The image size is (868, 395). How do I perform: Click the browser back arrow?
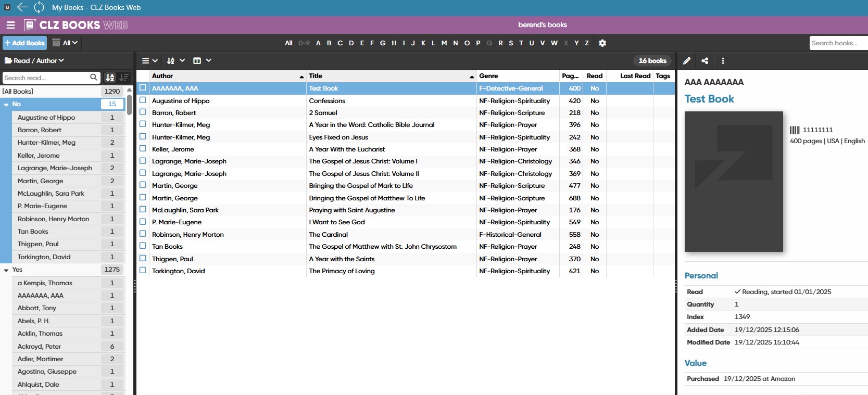(x=22, y=7)
